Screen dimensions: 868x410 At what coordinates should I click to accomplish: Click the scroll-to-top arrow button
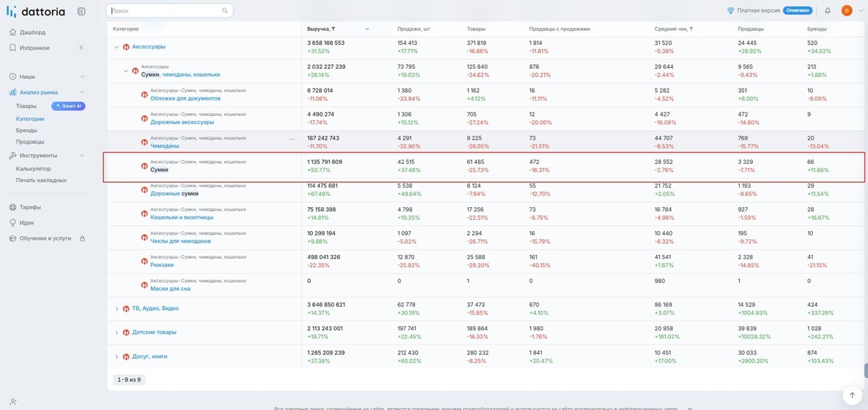(x=852, y=396)
